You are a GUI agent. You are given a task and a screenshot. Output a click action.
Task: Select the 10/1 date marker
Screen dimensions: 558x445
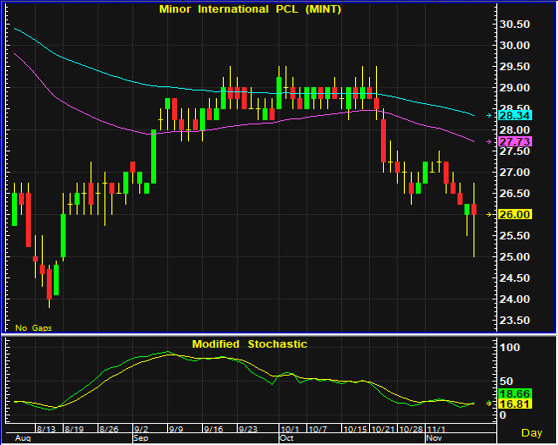(x=290, y=429)
